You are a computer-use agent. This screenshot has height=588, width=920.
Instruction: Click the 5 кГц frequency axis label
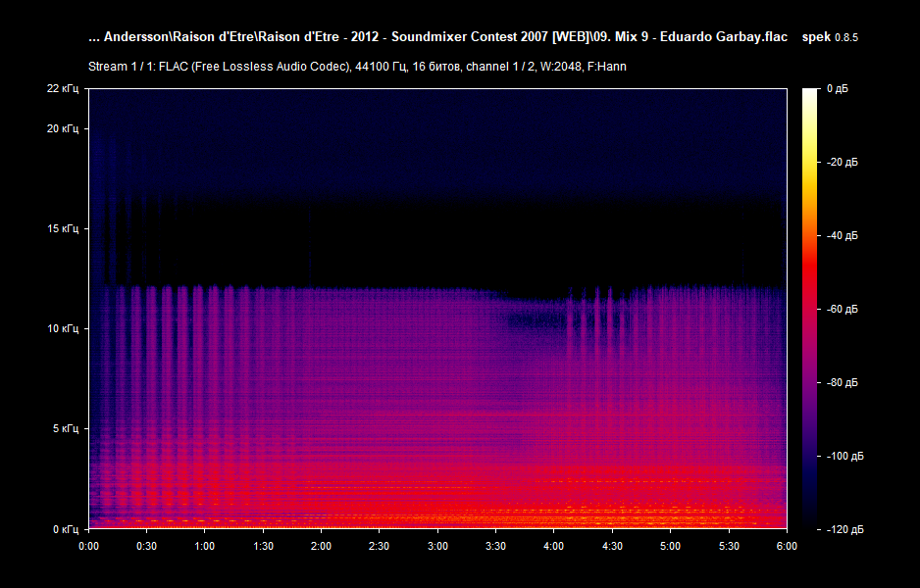65,428
